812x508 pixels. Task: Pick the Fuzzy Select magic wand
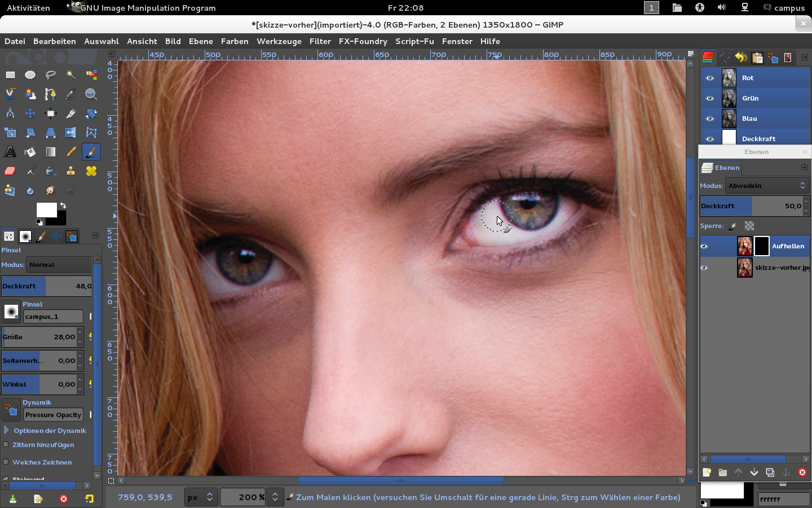coord(70,75)
